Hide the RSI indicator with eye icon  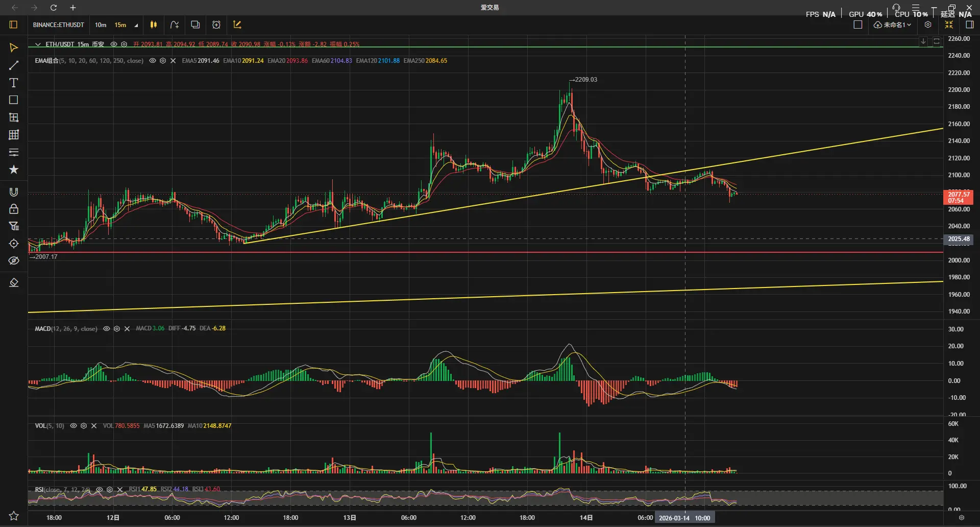coord(100,490)
